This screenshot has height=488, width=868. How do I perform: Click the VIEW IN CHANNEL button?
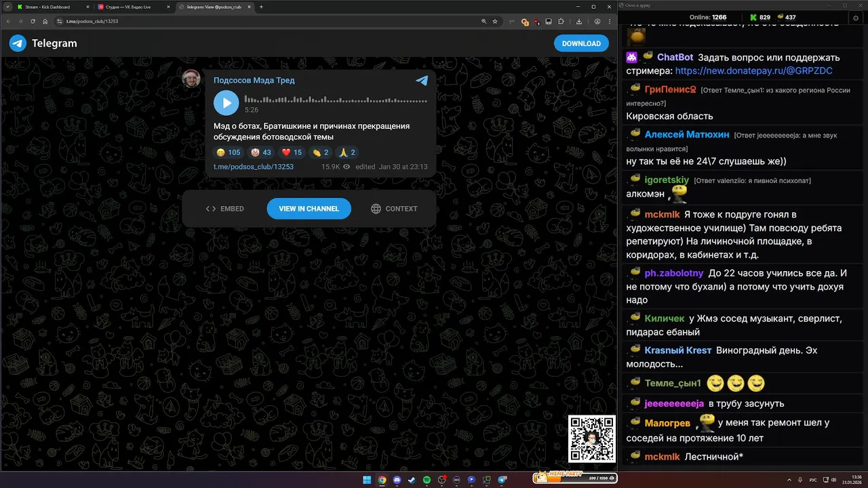coord(309,209)
